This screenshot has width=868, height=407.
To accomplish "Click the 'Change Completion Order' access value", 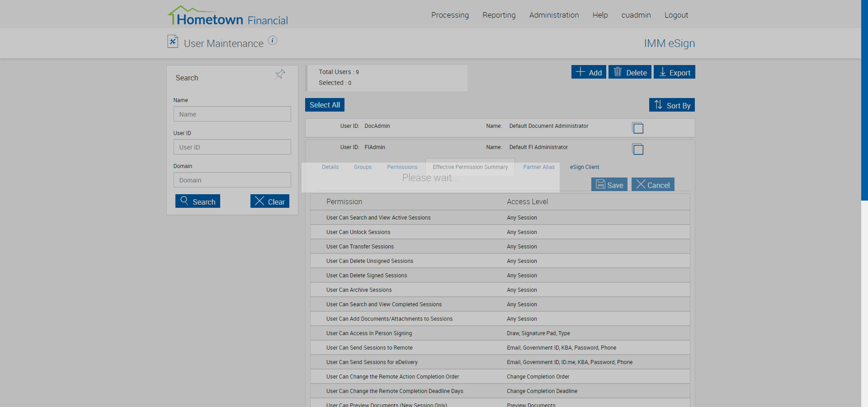I will pyautogui.click(x=538, y=377).
